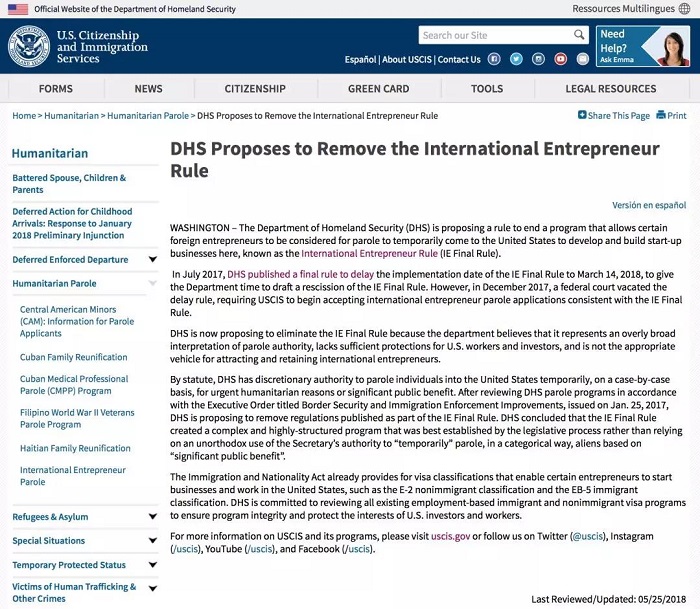This screenshot has height=609, width=700.
Task: Expand Deferred Enforced Departure section
Action: point(153,259)
